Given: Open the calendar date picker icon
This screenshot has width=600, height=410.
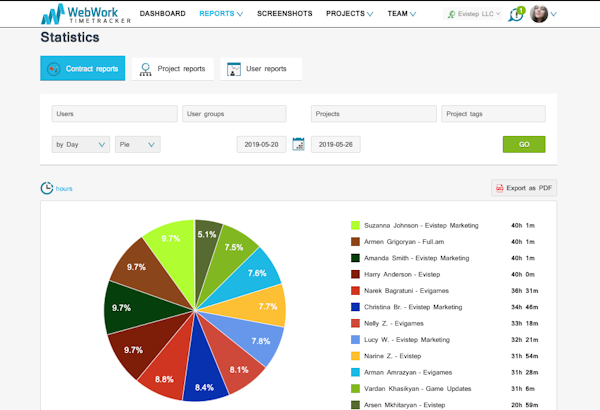Looking at the screenshot, I should point(298,144).
